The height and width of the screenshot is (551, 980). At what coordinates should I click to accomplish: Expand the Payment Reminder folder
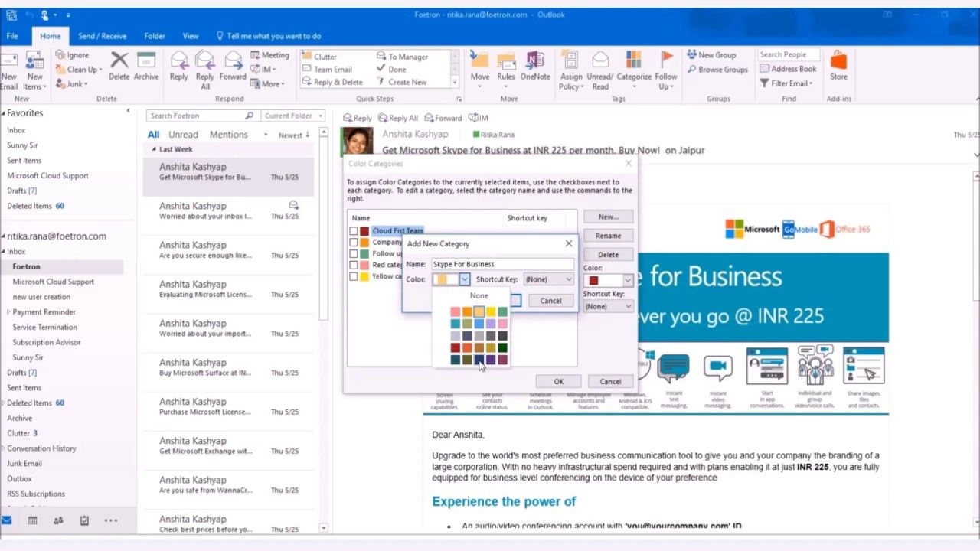pos(8,312)
